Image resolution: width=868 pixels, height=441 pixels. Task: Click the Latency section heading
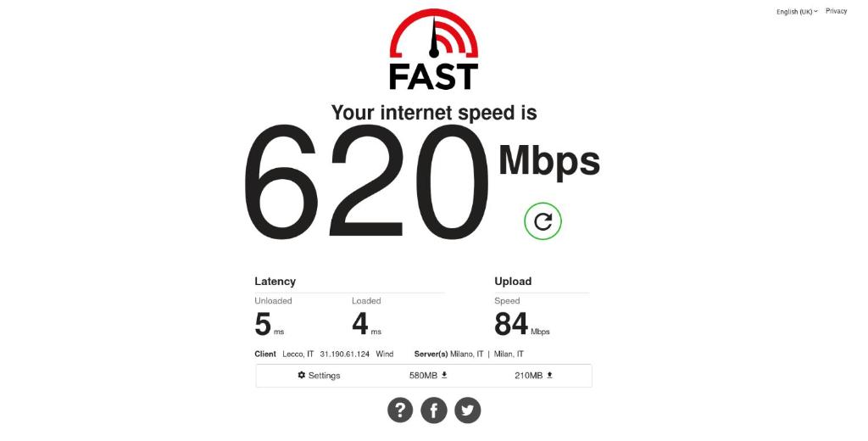tap(275, 282)
